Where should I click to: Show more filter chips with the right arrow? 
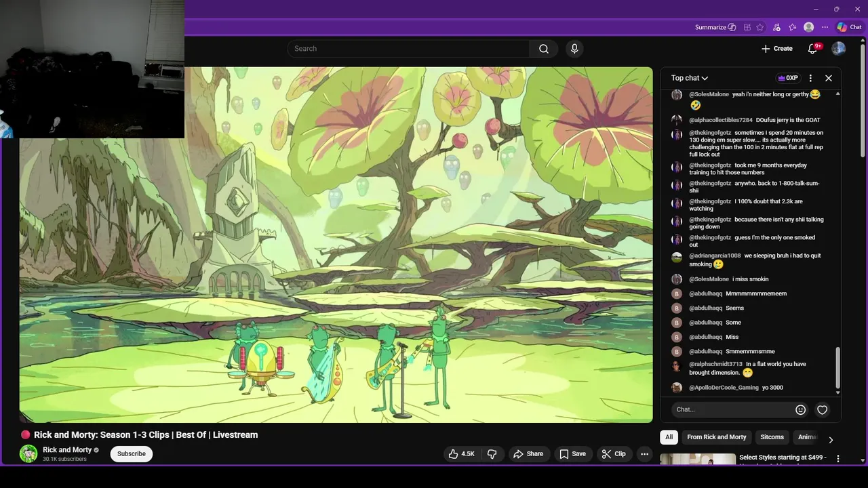831,440
